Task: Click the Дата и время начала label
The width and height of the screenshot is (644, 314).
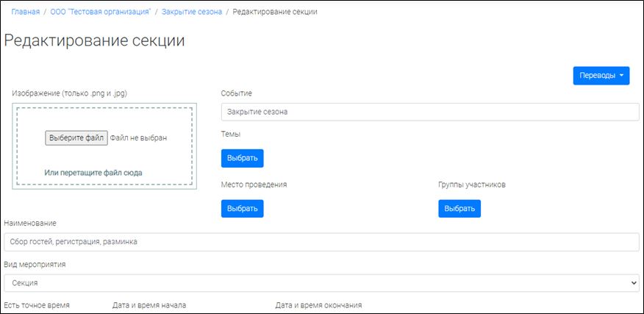Action: [x=149, y=305]
